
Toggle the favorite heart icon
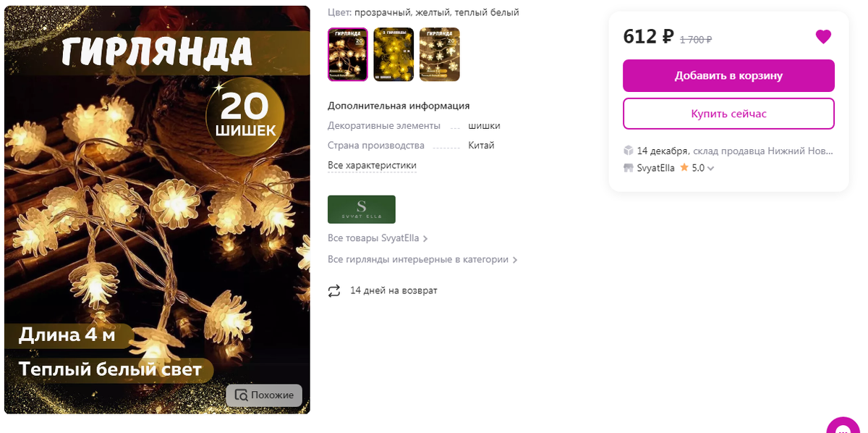tap(823, 37)
